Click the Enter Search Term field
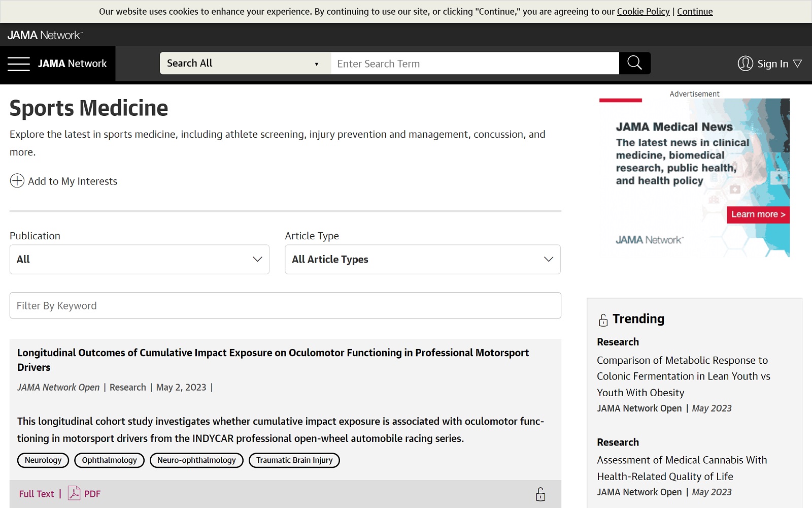Screen dimensions: 812x508 coord(475,63)
